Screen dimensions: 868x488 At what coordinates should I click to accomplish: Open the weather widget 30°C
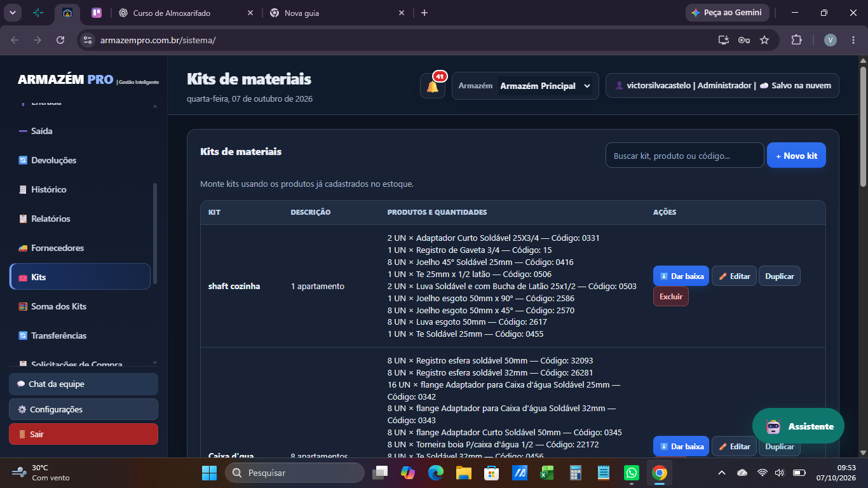42,473
